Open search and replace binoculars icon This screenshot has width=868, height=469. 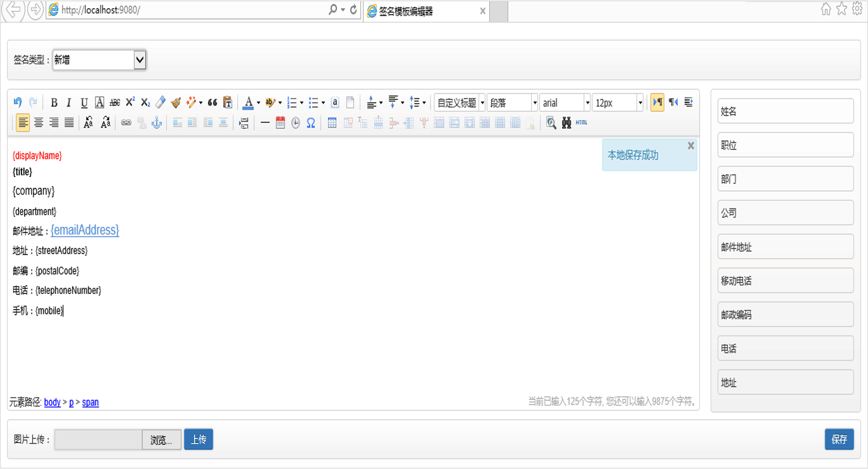[x=566, y=123]
